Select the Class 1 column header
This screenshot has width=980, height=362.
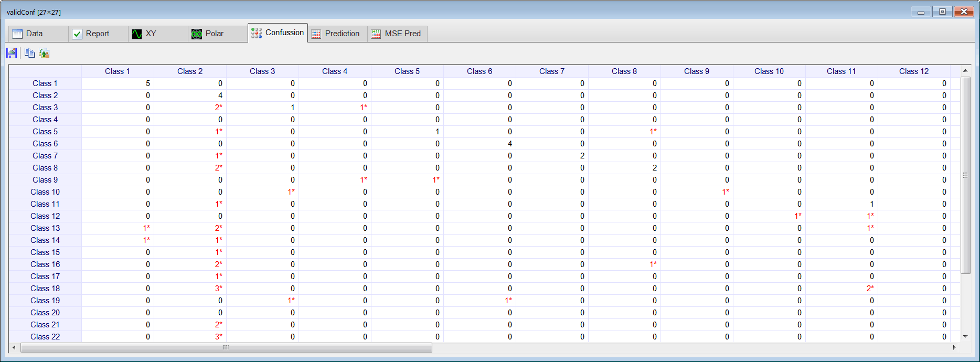point(118,71)
